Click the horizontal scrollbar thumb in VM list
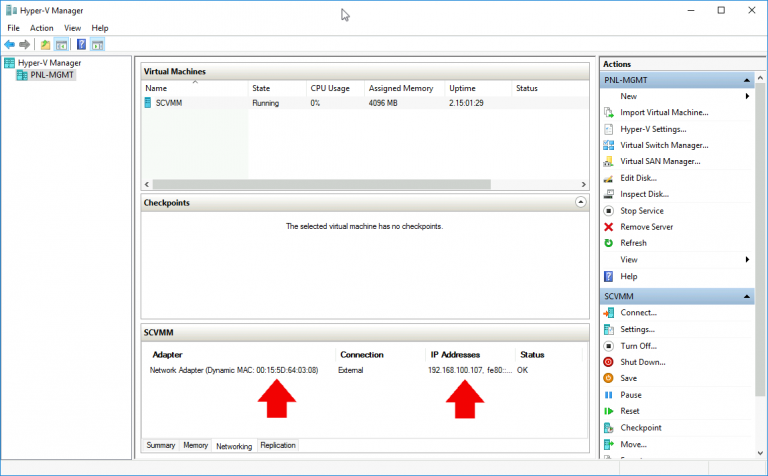Viewport: 768px width, 476px height. point(321,185)
